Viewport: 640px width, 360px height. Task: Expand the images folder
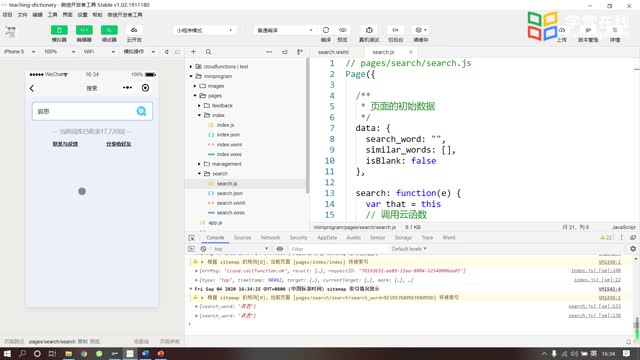[195, 86]
